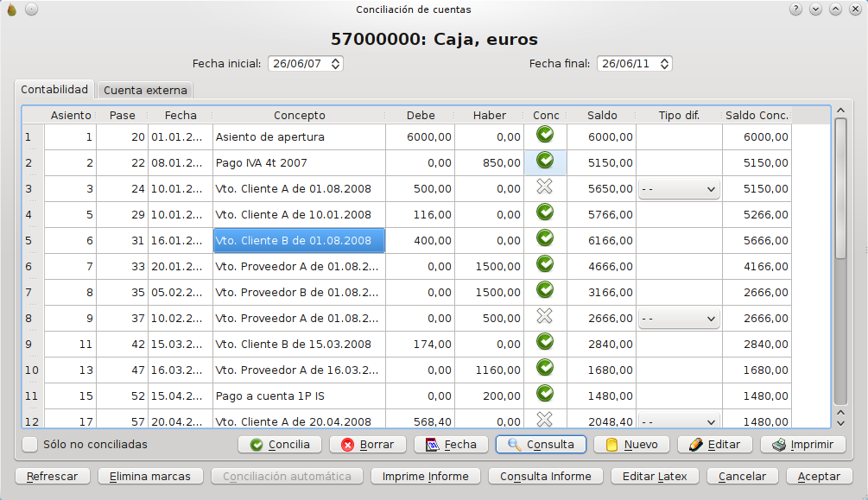Image resolution: width=868 pixels, height=500 pixels.
Task: Enable the Sólo no conciliadas checkbox
Action: [x=30, y=444]
